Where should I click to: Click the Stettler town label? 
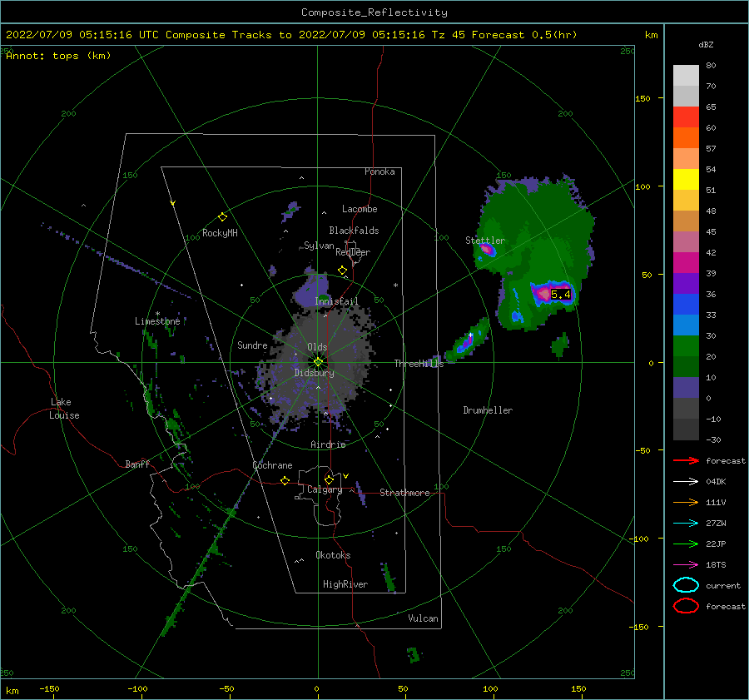click(x=485, y=241)
